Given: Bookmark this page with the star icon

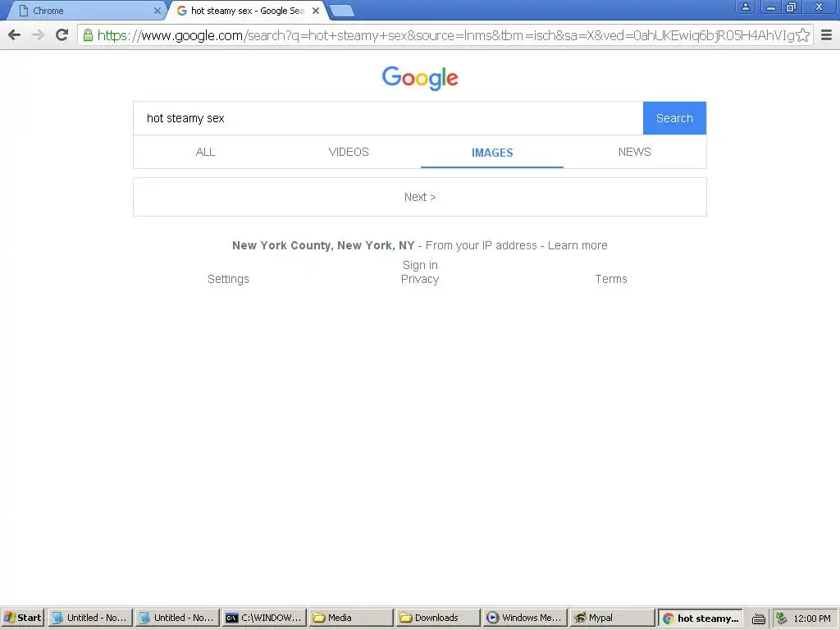Looking at the screenshot, I should [x=802, y=35].
